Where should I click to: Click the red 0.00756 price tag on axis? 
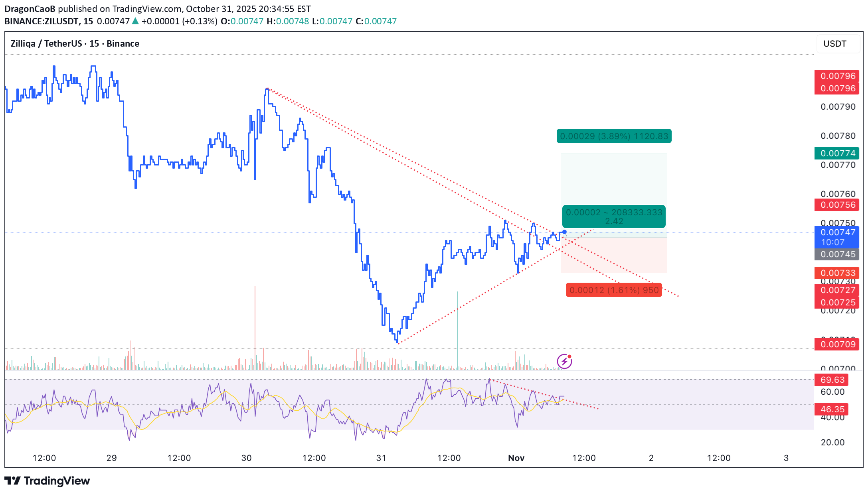pyautogui.click(x=836, y=205)
